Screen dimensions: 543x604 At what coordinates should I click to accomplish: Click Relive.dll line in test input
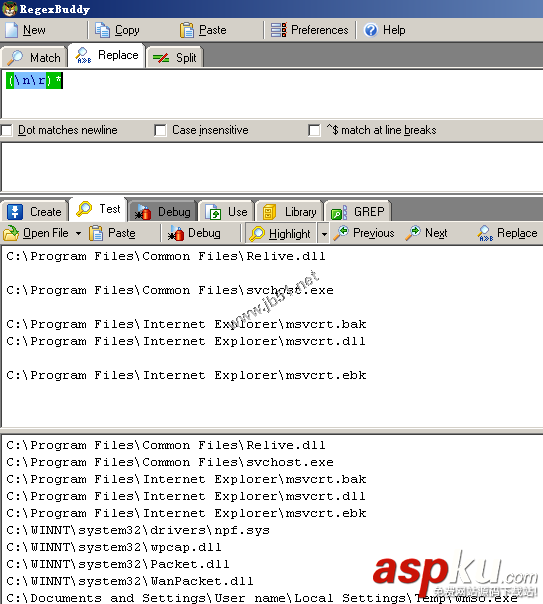click(x=166, y=256)
